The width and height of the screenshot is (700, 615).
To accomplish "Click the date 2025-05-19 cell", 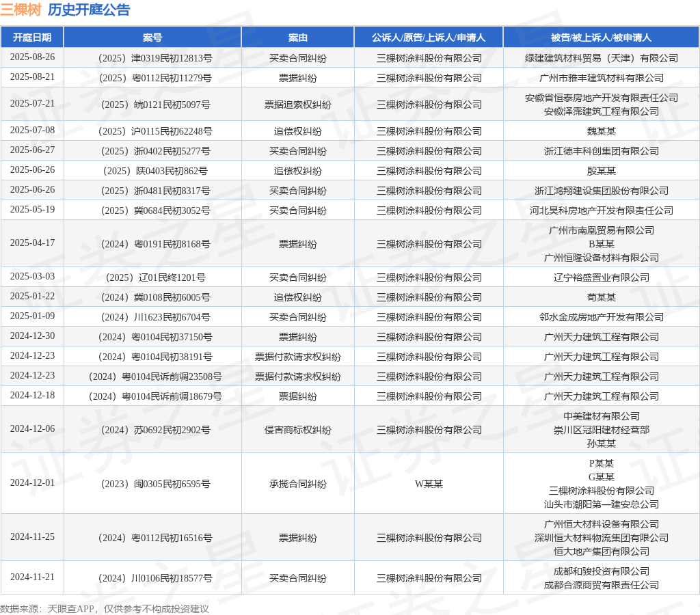I will [32, 209].
